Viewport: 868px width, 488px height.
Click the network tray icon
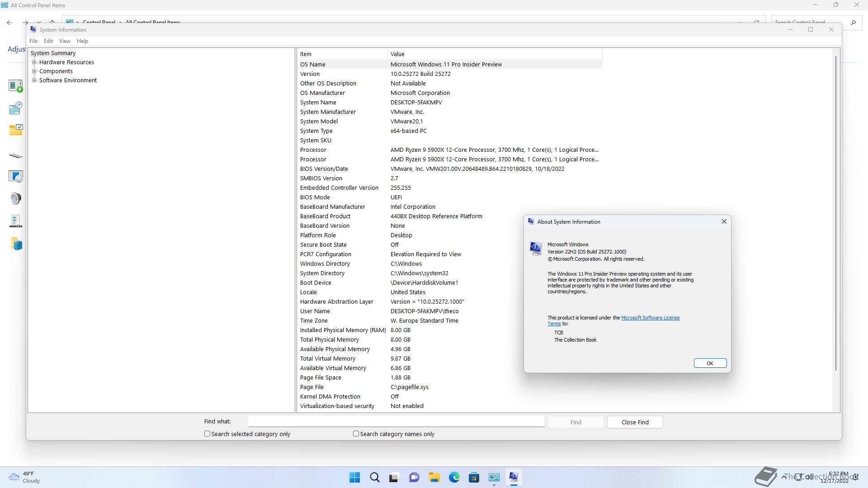point(799,477)
